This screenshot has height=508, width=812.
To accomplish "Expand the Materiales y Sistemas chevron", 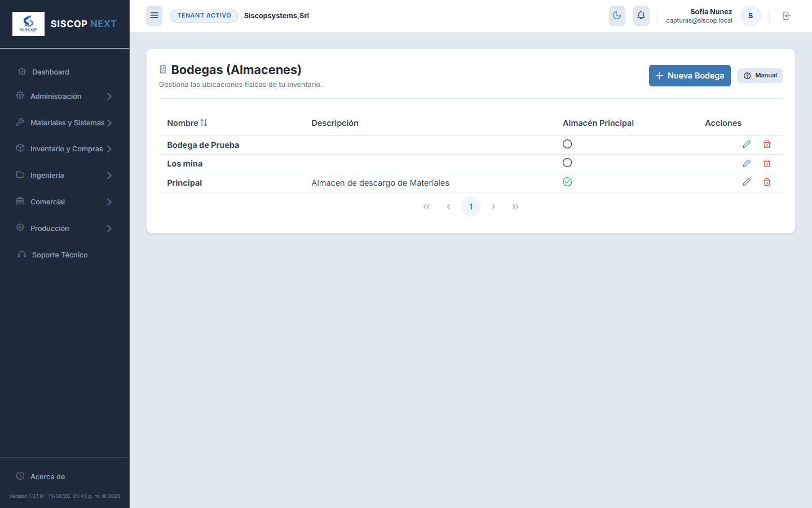I will point(109,123).
